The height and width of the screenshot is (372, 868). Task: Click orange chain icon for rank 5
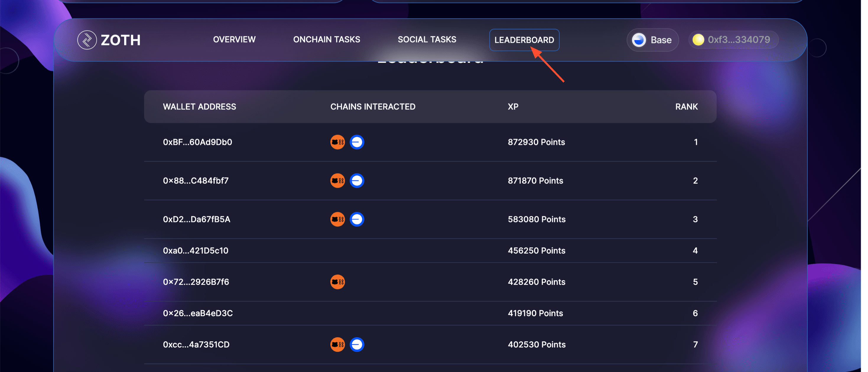click(337, 282)
